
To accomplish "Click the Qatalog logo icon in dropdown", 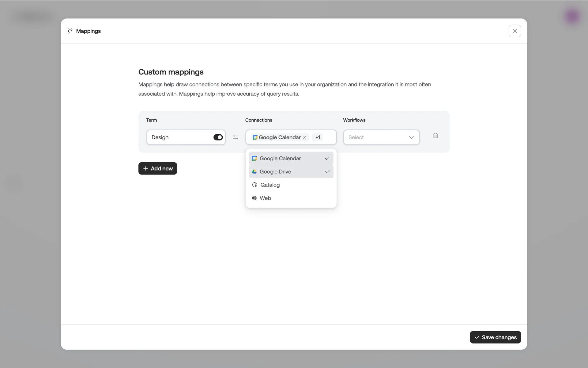I will 254,185.
